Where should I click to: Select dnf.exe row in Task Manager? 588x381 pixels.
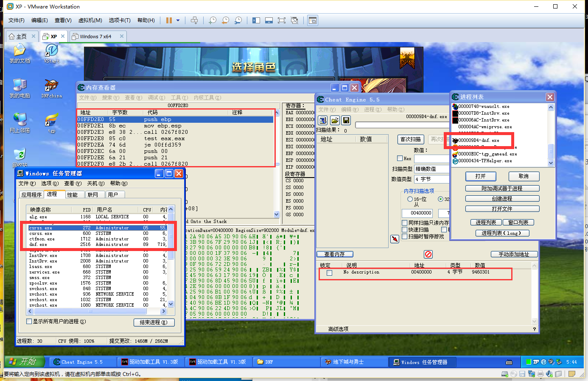(98, 245)
